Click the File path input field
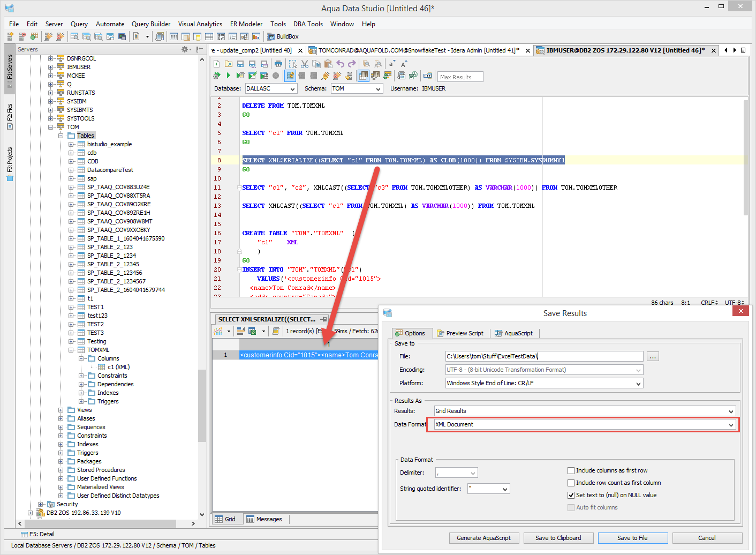Screen dimensions: 756x555 [x=544, y=356]
